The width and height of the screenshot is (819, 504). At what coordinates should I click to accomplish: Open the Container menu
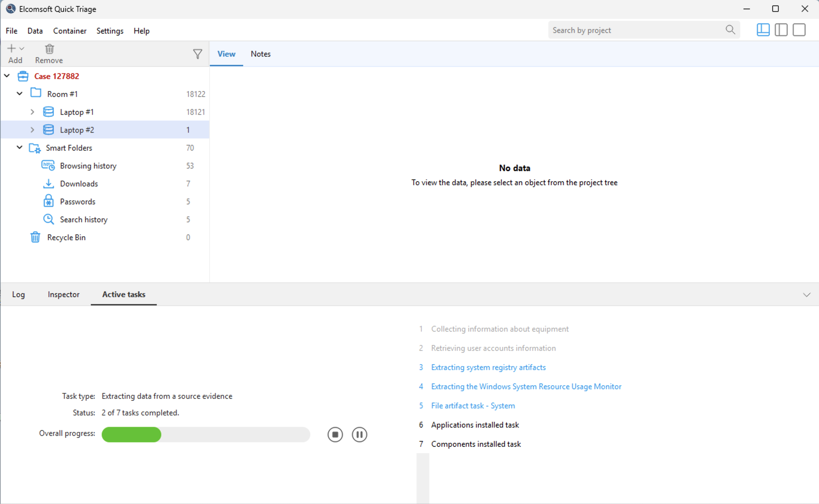pos(70,31)
